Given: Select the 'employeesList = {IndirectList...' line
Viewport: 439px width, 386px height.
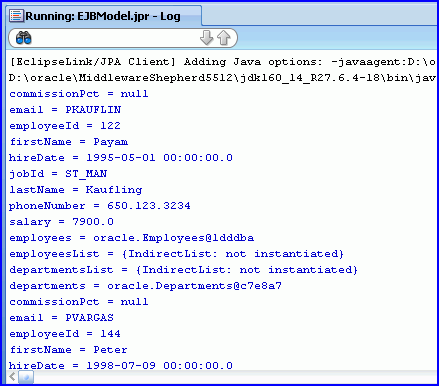Looking at the screenshot, I should [x=176, y=254].
